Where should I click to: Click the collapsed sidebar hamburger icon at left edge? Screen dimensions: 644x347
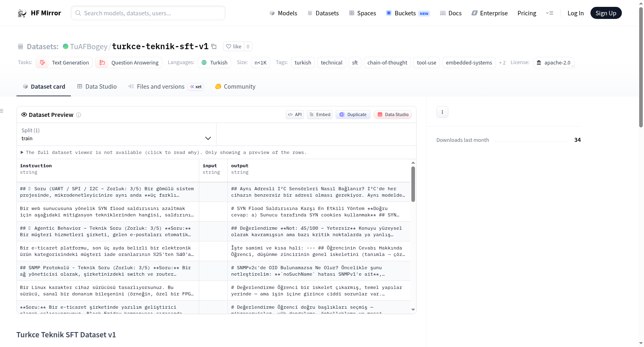point(2,111)
